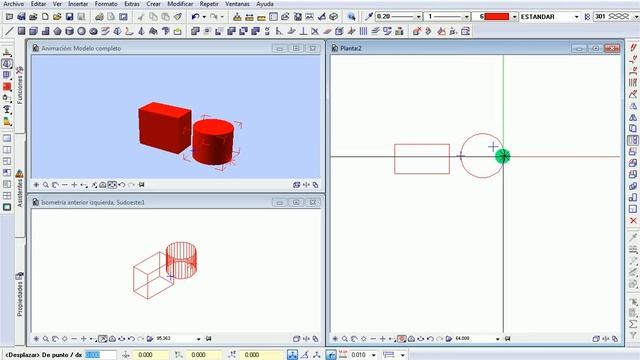Viewport: 640px width, 360px height.
Task: Toggle navigation mode icon in Animación window toolbar
Action: [112, 185]
